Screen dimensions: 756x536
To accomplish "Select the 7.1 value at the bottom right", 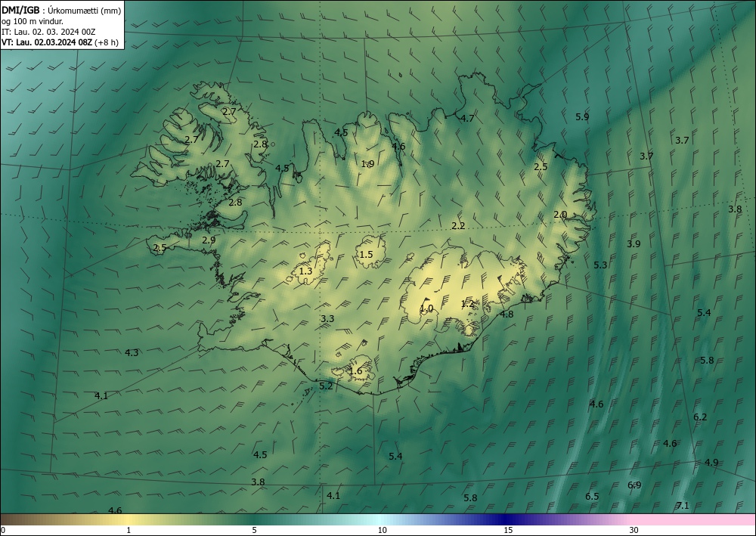I will tap(683, 506).
